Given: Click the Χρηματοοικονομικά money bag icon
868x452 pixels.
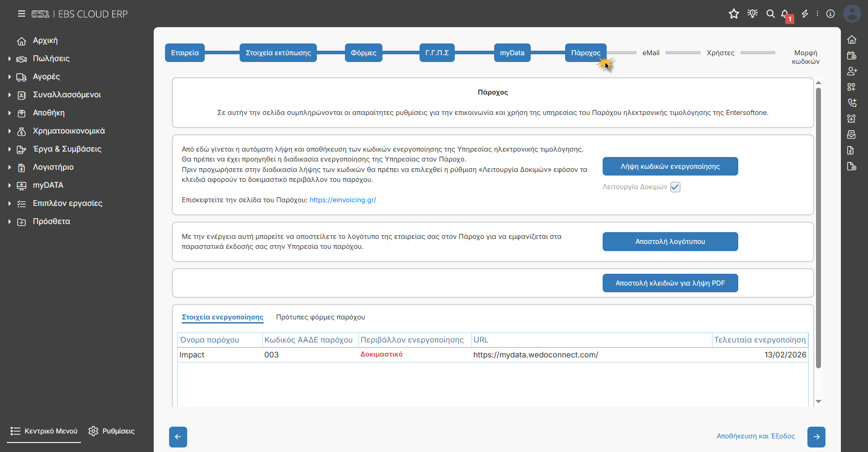Looking at the screenshot, I should click(21, 131).
